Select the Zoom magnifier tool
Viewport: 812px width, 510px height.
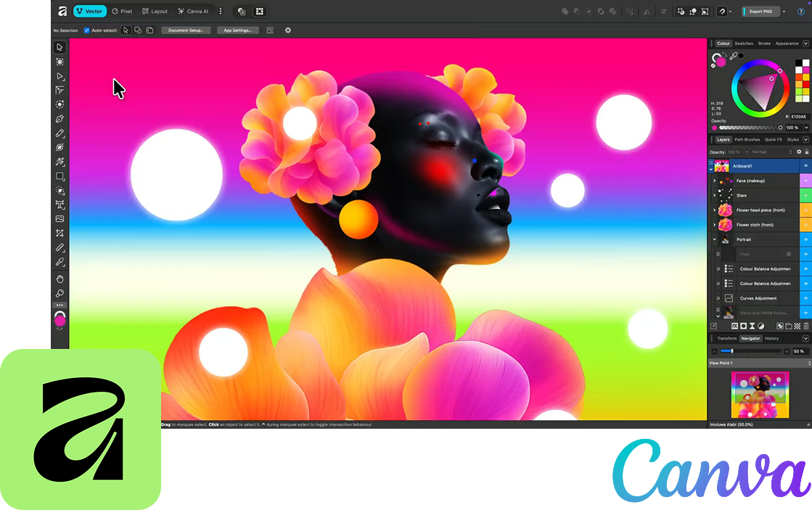click(x=60, y=294)
